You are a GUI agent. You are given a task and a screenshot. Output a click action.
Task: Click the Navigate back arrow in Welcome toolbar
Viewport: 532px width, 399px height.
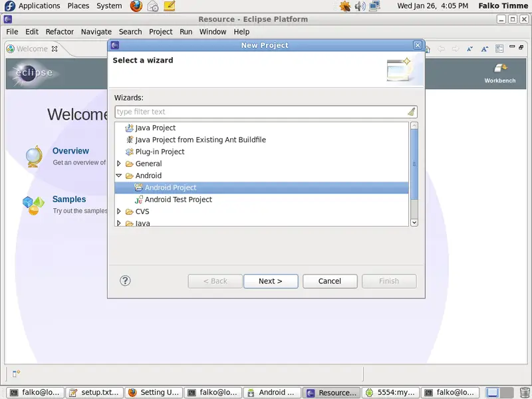[x=441, y=49]
